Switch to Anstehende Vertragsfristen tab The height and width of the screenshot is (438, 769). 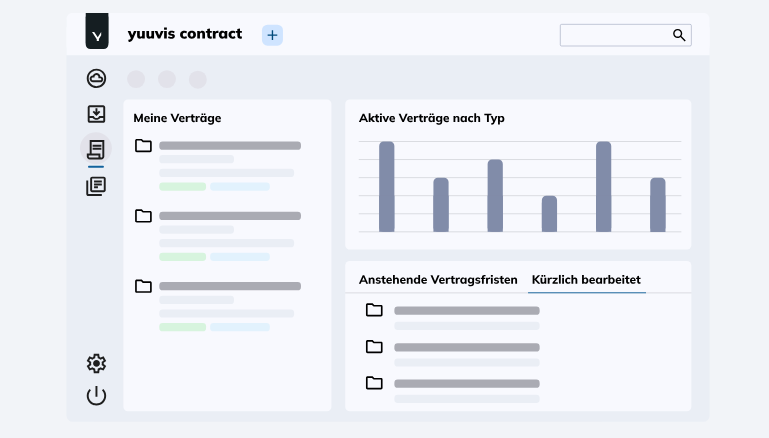coord(438,280)
